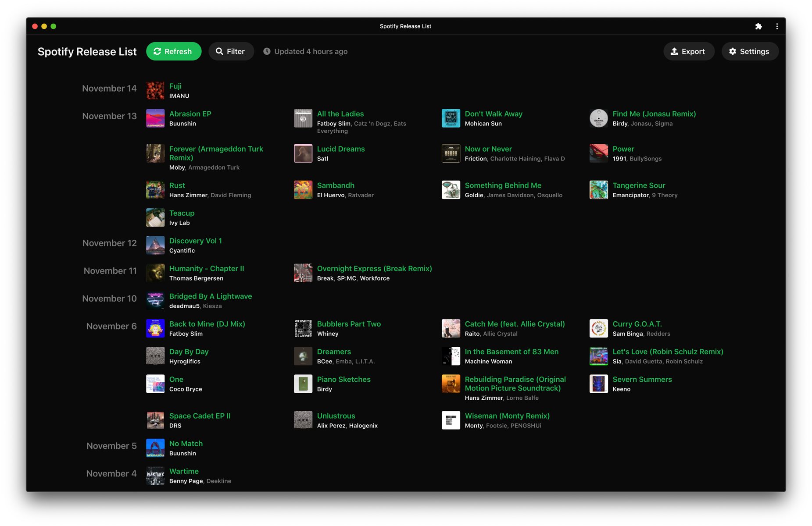Open the Abrasion EP title link

click(x=190, y=114)
